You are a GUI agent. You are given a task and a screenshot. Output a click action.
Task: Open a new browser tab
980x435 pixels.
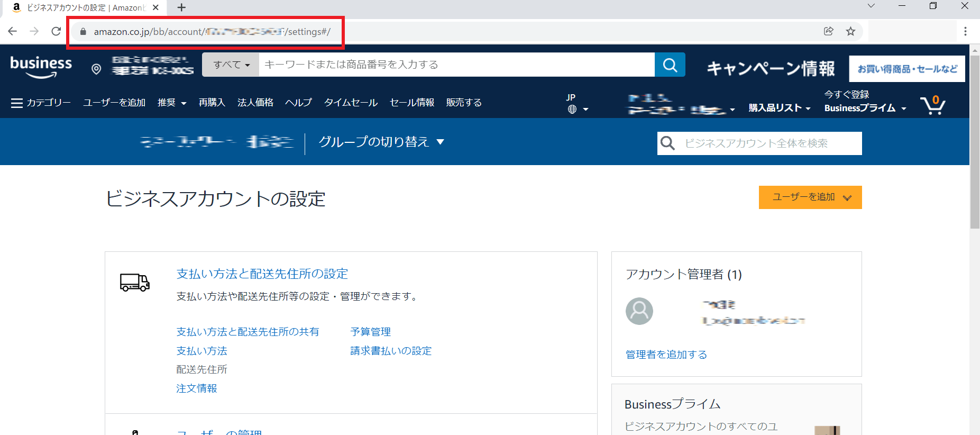click(181, 7)
